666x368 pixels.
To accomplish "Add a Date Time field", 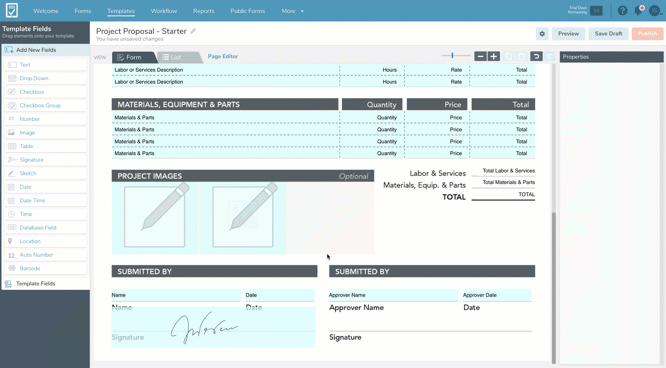I will point(46,201).
